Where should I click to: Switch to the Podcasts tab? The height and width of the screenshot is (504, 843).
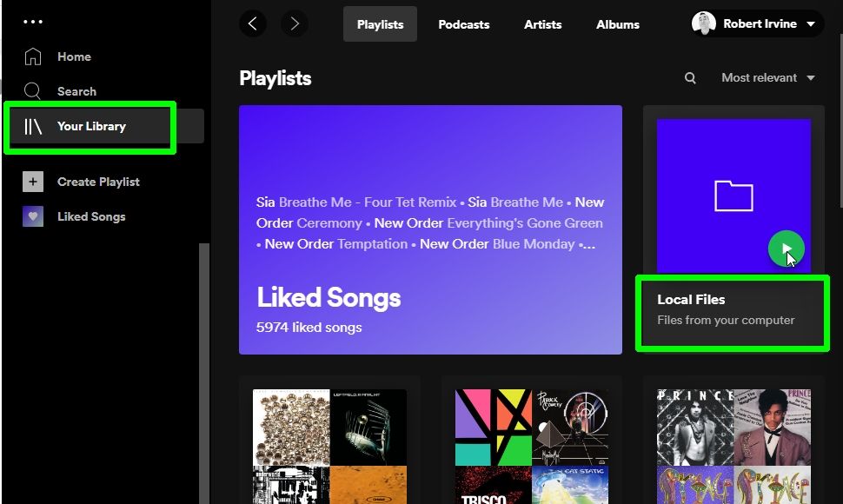tap(463, 24)
